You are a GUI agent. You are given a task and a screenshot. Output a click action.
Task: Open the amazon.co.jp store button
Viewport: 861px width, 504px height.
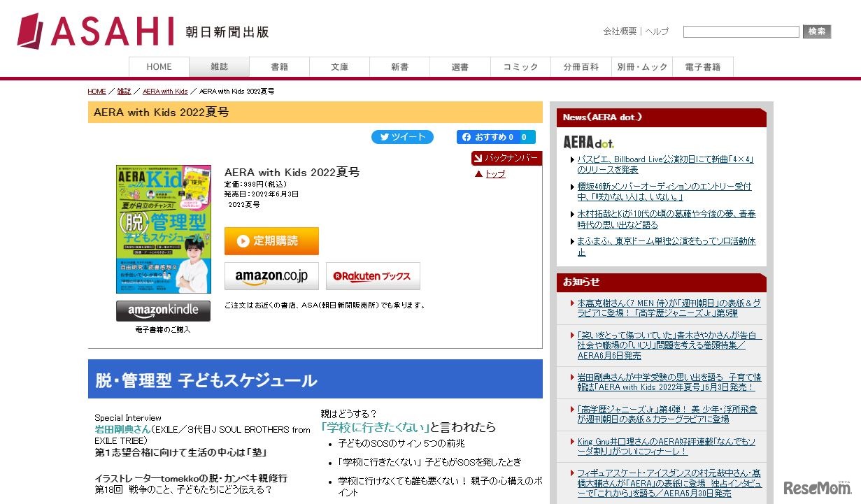(x=271, y=276)
